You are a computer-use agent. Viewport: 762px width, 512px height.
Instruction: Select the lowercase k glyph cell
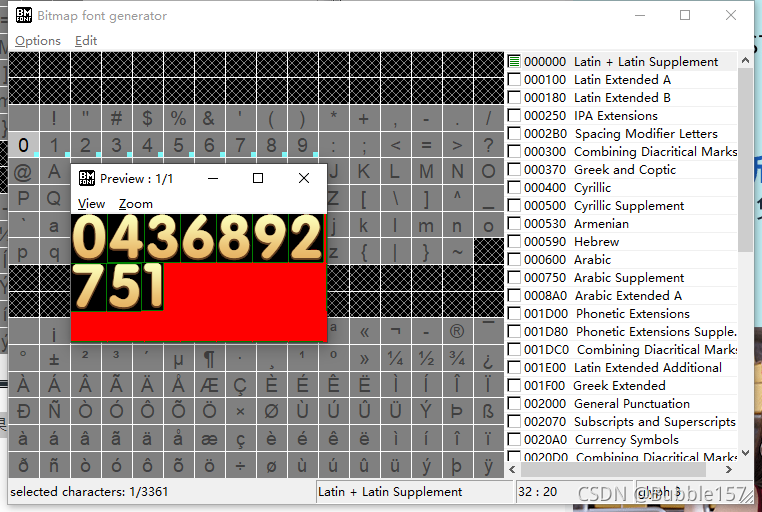point(364,225)
